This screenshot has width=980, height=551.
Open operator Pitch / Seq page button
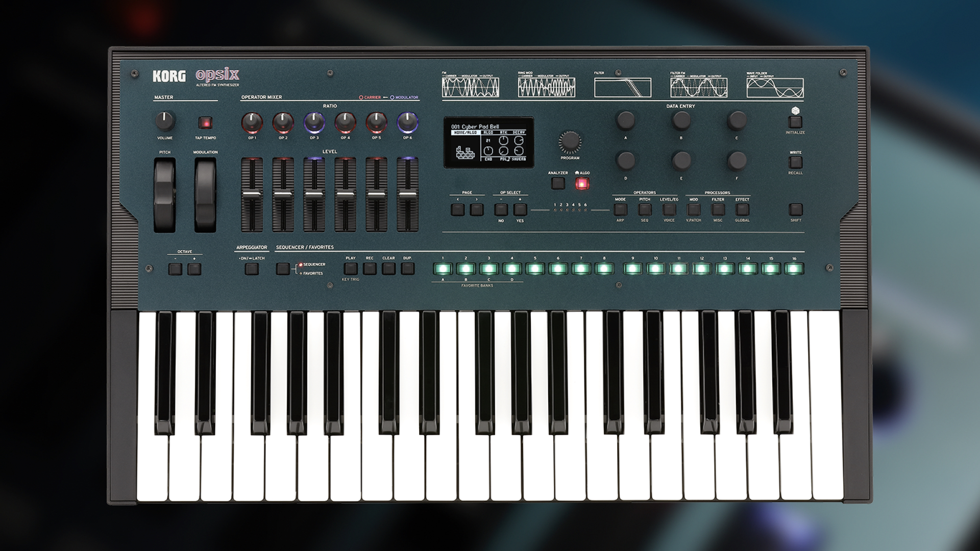pos(645,209)
